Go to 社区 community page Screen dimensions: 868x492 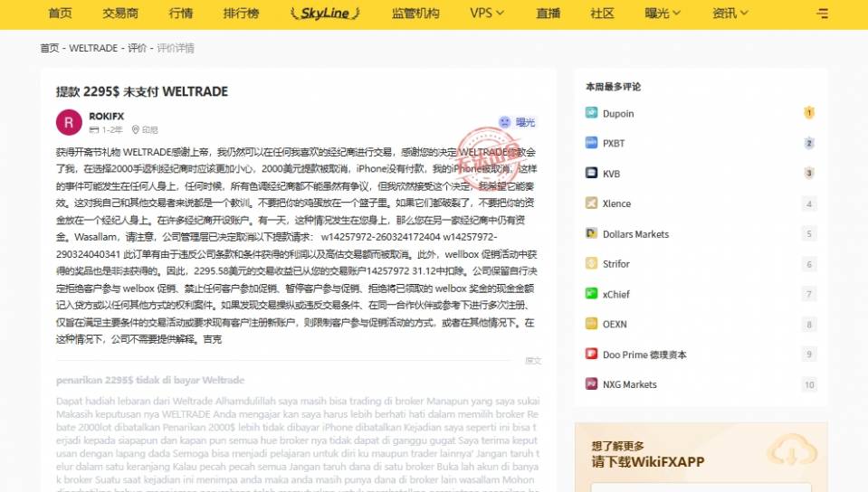(602, 13)
